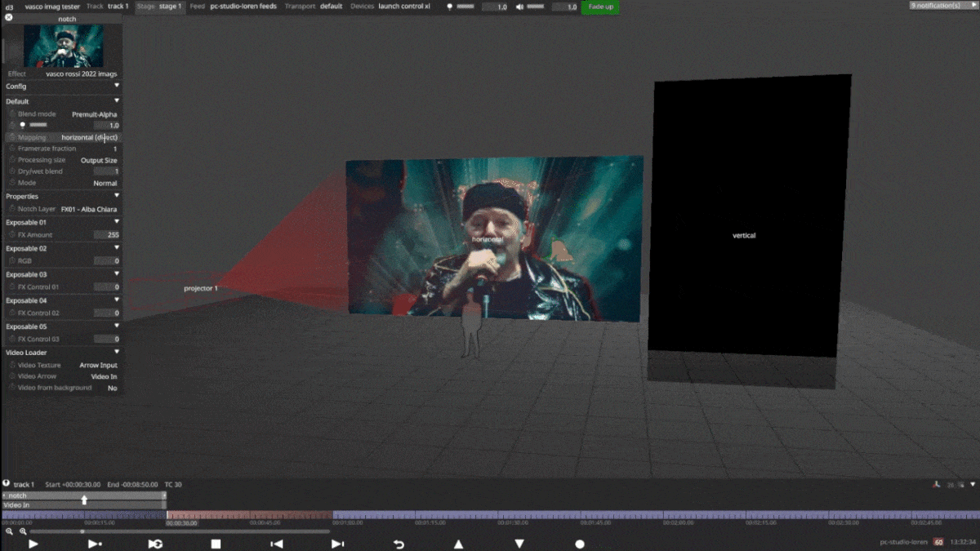
Task: Collapse Exposable 02 section
Action: tap(117, 248)
